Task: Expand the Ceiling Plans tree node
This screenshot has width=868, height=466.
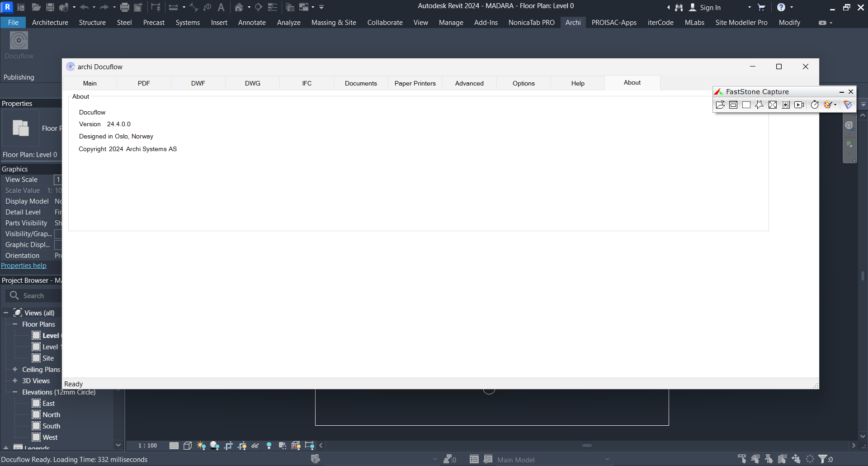Action: (x=15, y=369)
